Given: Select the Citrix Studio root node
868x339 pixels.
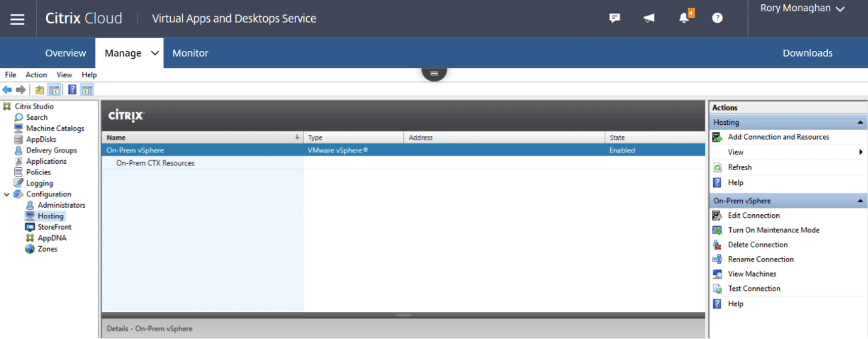Looking at the screenshot, I should tap(34, 106).
